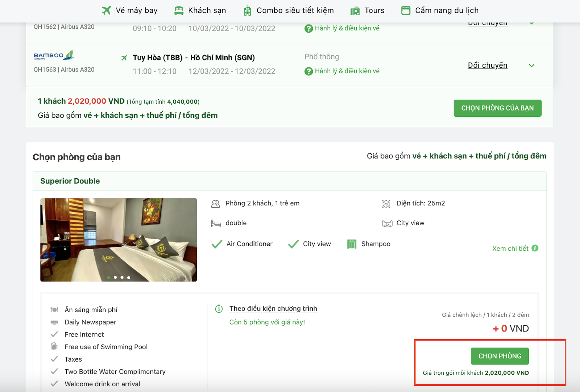
Task: Open the Tours menu item
Action: tap(368, 11)
